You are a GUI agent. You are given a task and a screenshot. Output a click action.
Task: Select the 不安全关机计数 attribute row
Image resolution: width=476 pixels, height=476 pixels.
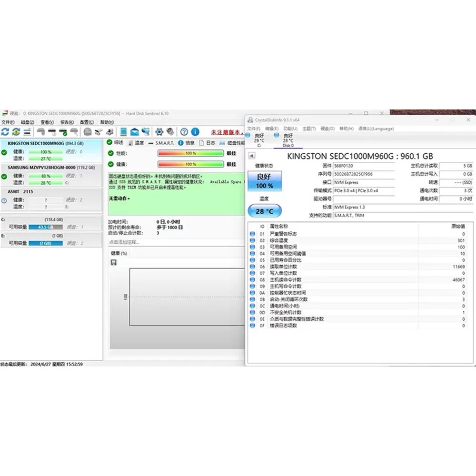tap(357, 312)
